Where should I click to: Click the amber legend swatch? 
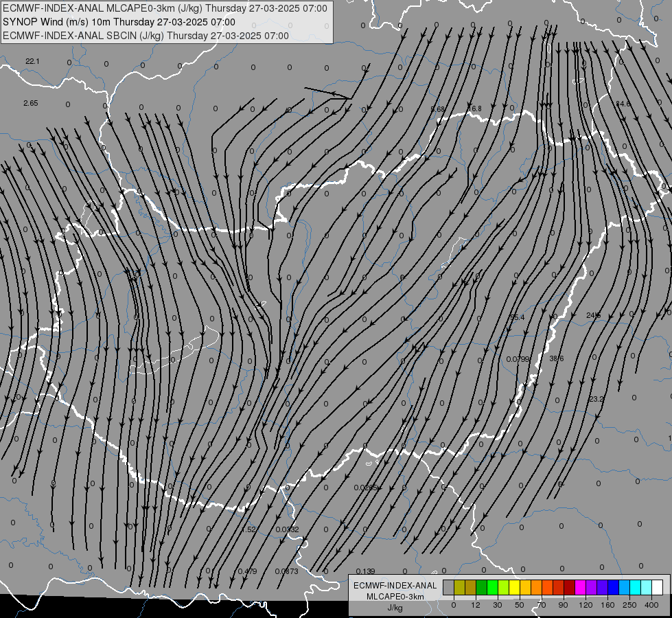(526, 587)
